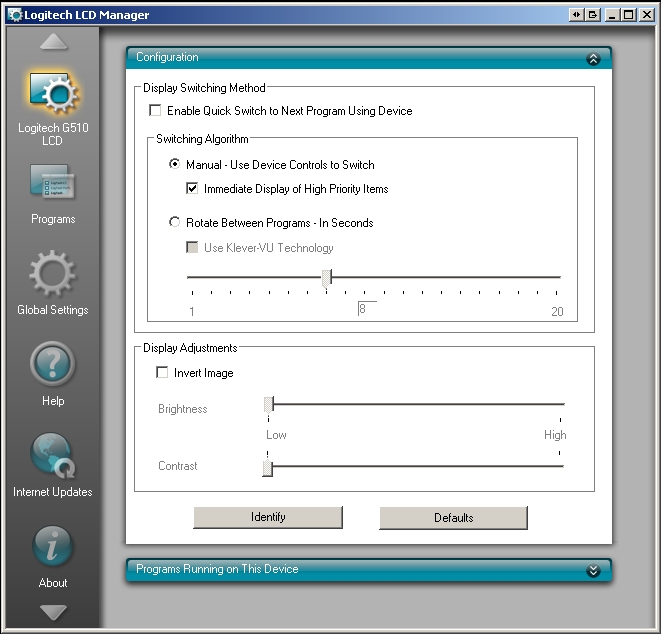Select Manual device controls radio option
This screenshot has width=661, height=634.
175,165
